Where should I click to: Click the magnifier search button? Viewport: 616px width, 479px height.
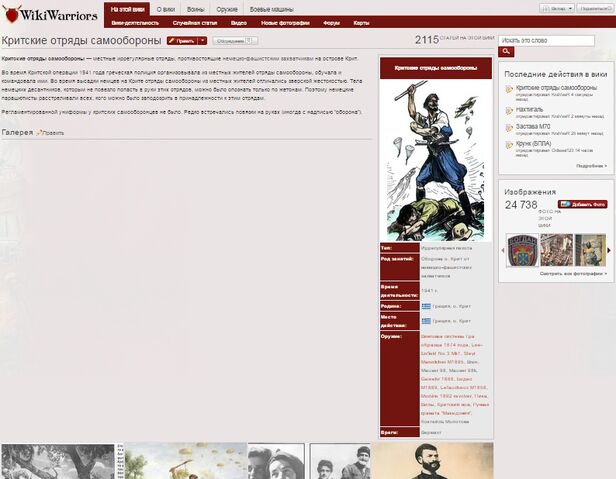pos(506,51)
